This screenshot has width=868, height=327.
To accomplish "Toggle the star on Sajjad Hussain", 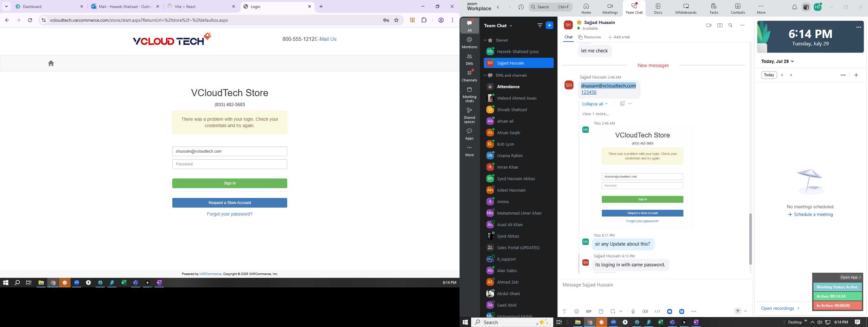I will (x=579, y=22).
